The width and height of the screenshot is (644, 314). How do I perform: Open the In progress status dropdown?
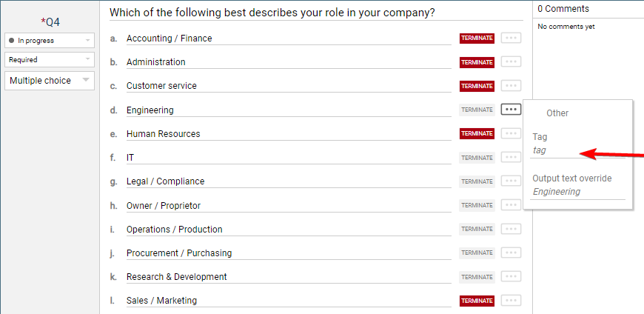pyautogui.click(x=50, y=41)
